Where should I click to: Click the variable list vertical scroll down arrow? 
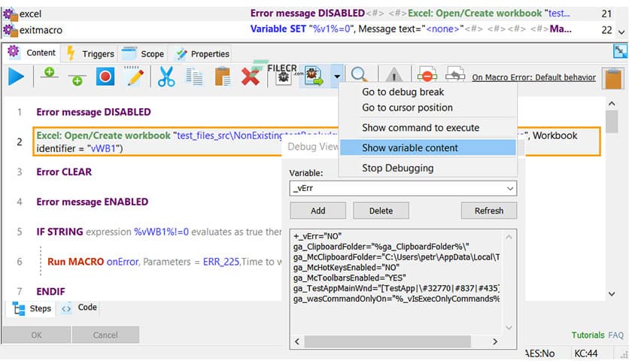(x=509, y=328)
